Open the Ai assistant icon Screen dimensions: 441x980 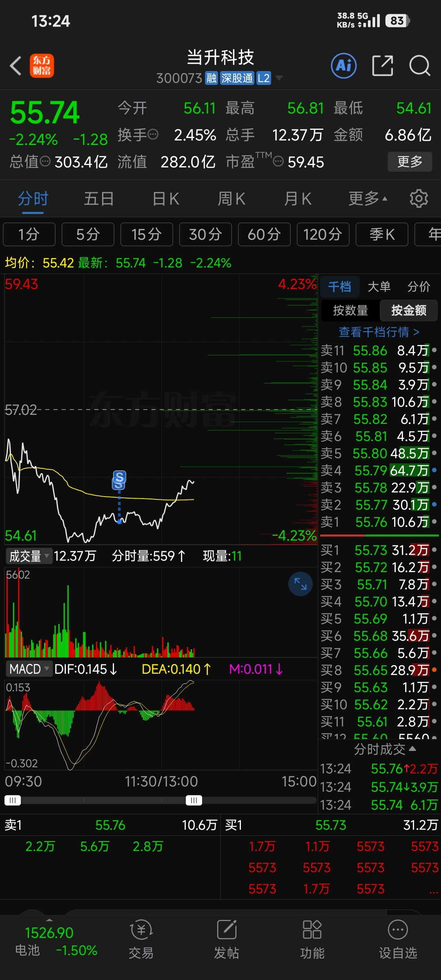tap(344, 65)
